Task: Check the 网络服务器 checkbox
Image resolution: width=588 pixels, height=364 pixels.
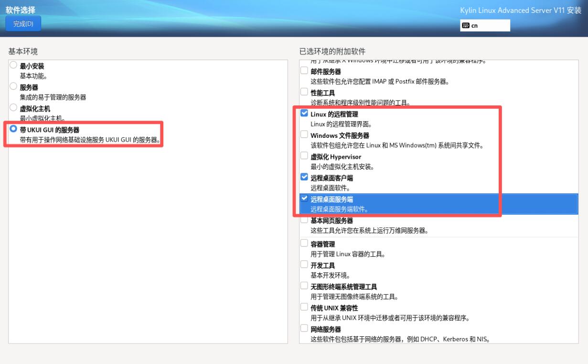Action: pyautogui.click(x=304, y=329)
